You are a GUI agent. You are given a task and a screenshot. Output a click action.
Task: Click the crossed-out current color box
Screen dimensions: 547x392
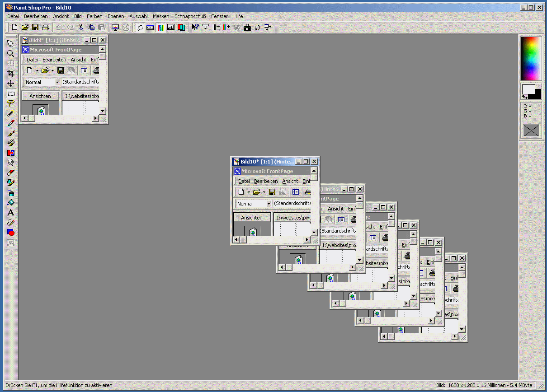pos(531,131)
